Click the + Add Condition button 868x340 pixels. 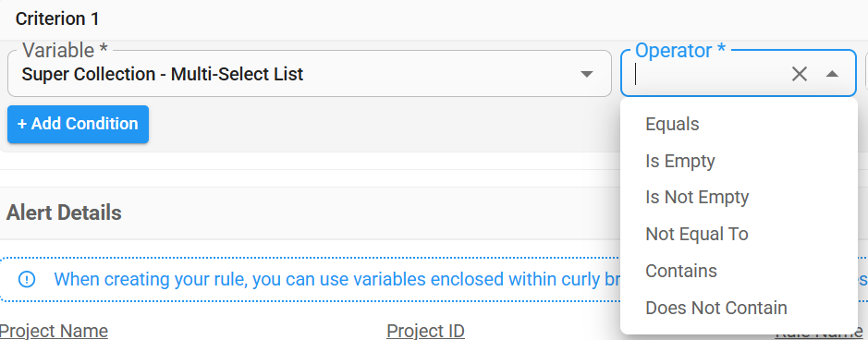coord(78,124)
